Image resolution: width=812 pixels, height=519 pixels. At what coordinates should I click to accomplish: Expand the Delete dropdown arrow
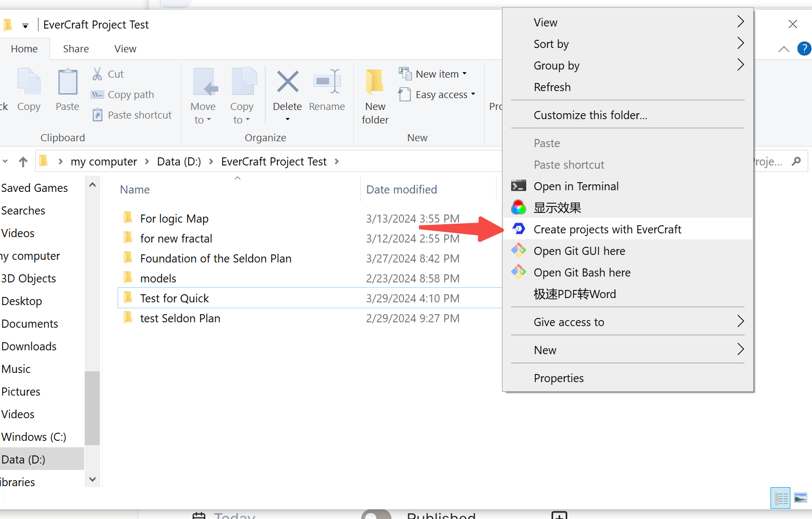(x=287, y=119)
